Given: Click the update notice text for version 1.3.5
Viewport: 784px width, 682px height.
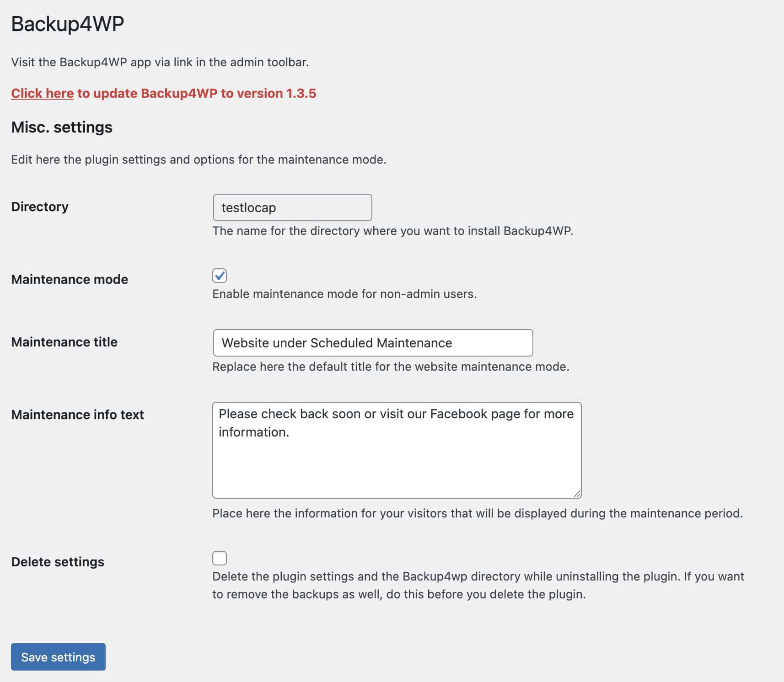Looking at the screenshot, I should (x=197, y=93).
